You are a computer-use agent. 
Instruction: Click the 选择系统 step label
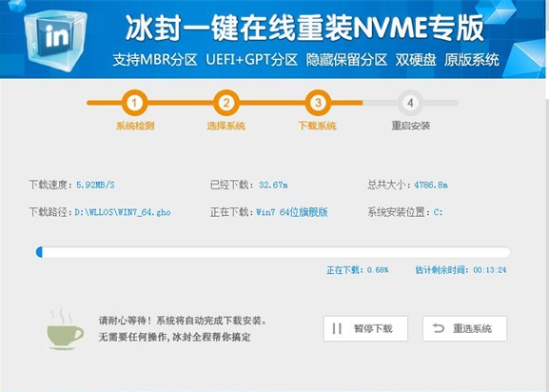[x=225, y=126]
